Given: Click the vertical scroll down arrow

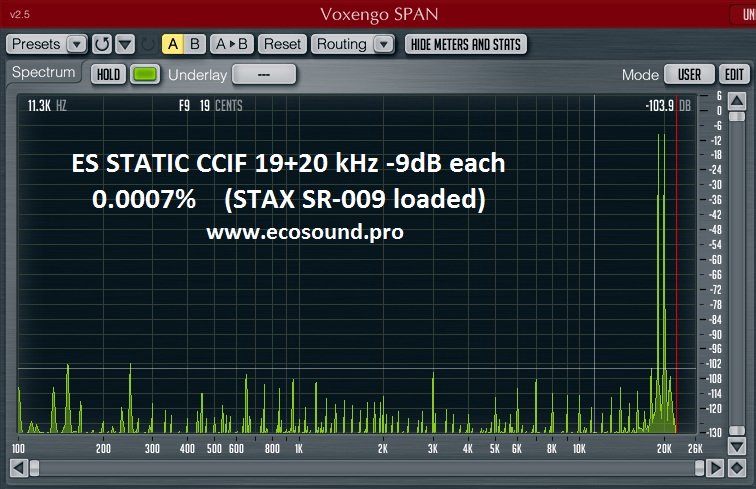Looking at the screenshot, I should (737, 446).
